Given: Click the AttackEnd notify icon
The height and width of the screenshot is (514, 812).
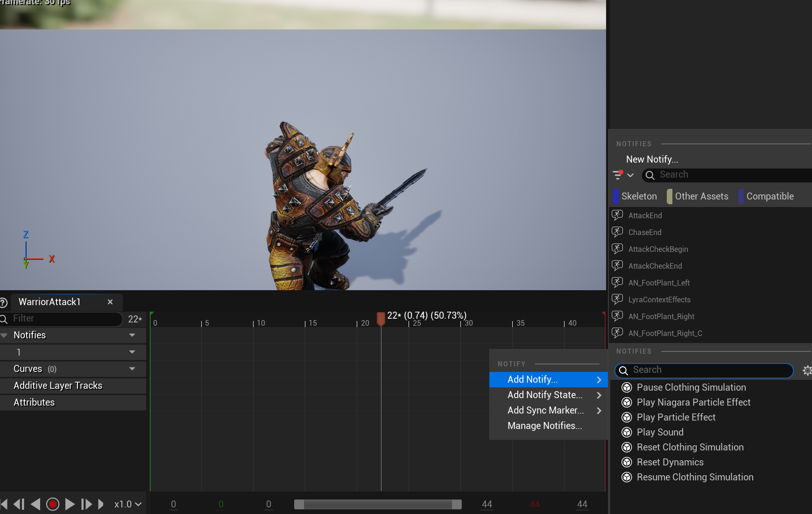Looking at the screenshot, I should 617,215.
